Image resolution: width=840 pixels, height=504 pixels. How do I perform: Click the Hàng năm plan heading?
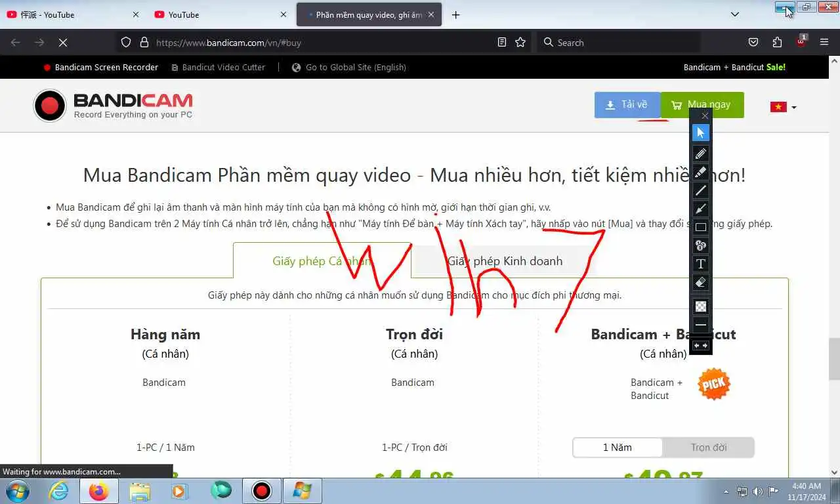165,334
